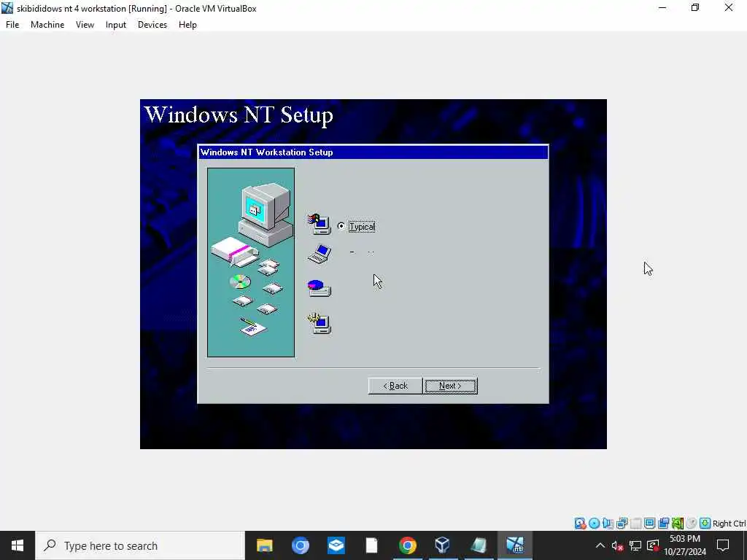
Task: Click the network tray icon
Action: (x=635, y=545)
